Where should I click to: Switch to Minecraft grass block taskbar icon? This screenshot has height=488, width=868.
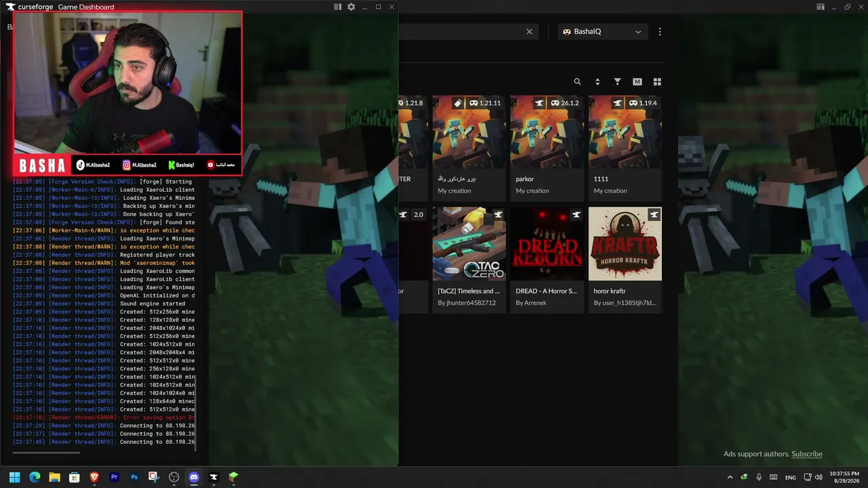click(234, 477)
